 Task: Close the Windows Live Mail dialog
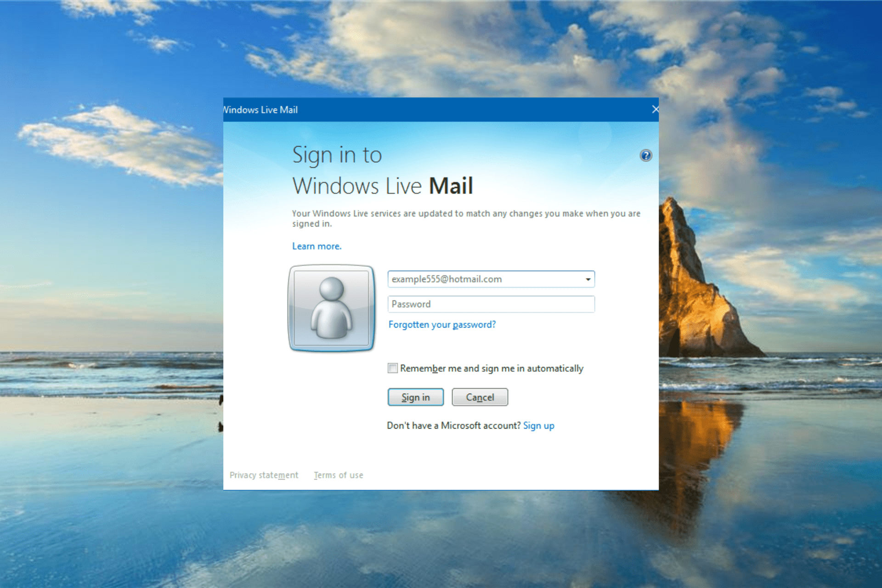(x=655, y=109)
